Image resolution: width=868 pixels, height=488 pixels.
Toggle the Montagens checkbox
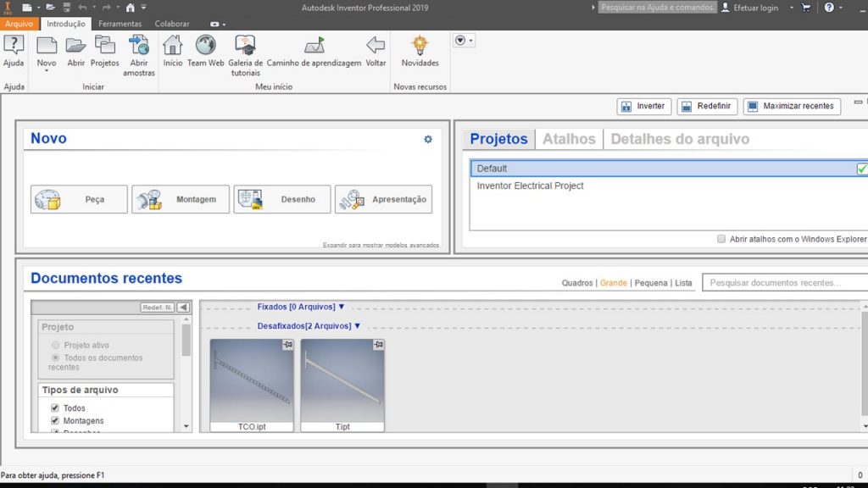(55, 421)
